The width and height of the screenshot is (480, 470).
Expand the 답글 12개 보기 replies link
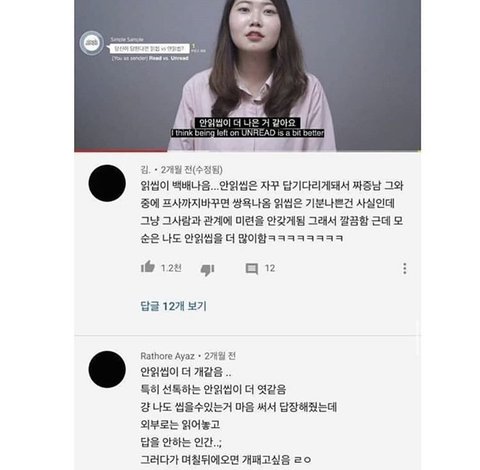173,306
